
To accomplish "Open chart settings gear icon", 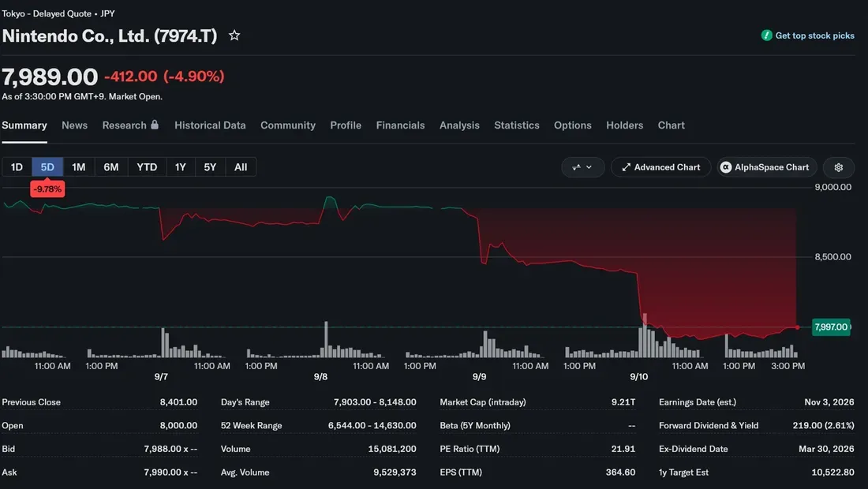I will (838, 167).
